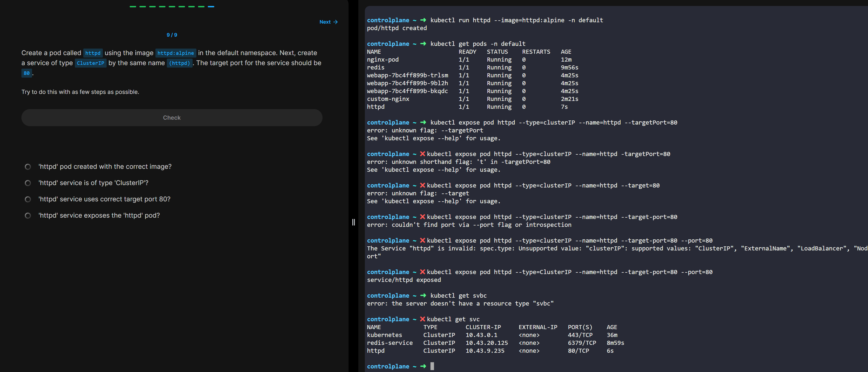Click green arrow before 'kubectl run httpd'
Image resolution: width=868 pixels, height=372 pixels.
(x=423, y=20)
